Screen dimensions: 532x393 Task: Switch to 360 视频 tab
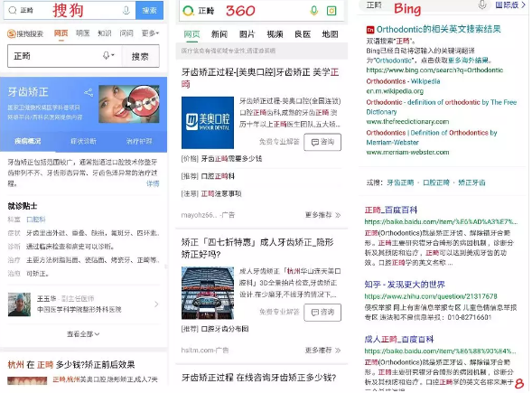275,34
